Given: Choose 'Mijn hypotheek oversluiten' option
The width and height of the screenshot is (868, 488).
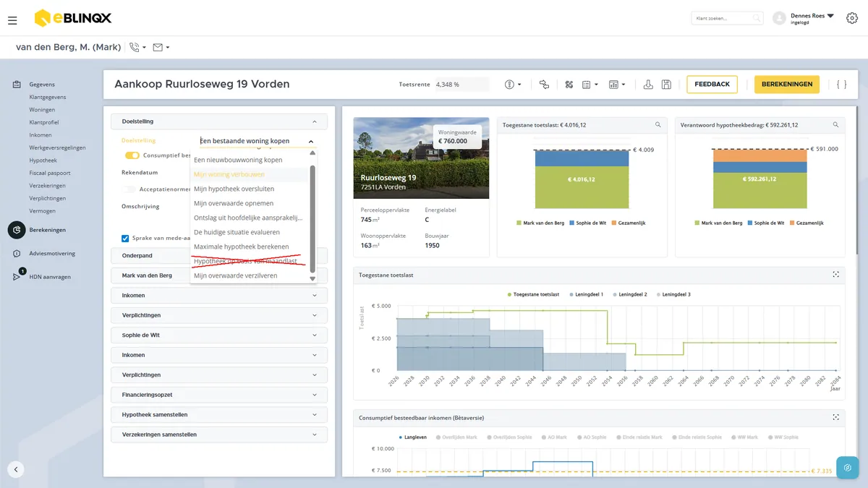Looking at the screenshot, I should (x=250, y=189).
